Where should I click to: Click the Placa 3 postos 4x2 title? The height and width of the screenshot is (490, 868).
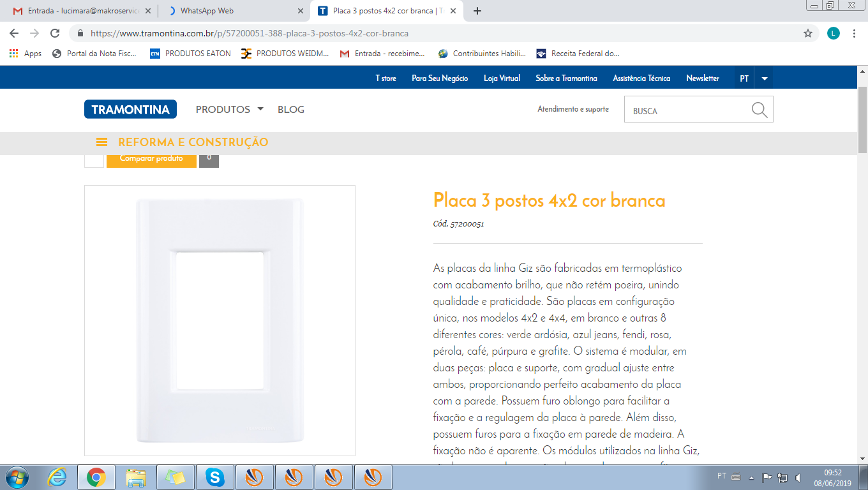click(x=549, y=200)
